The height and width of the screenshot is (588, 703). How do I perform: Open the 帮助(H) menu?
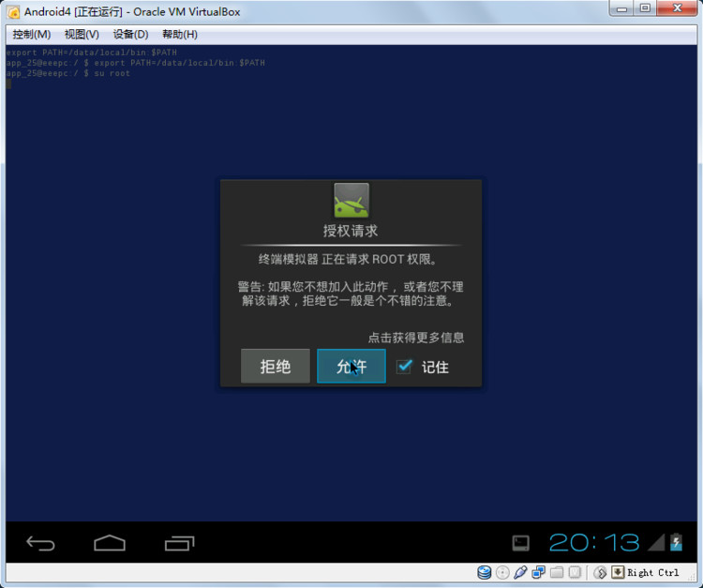179,35
